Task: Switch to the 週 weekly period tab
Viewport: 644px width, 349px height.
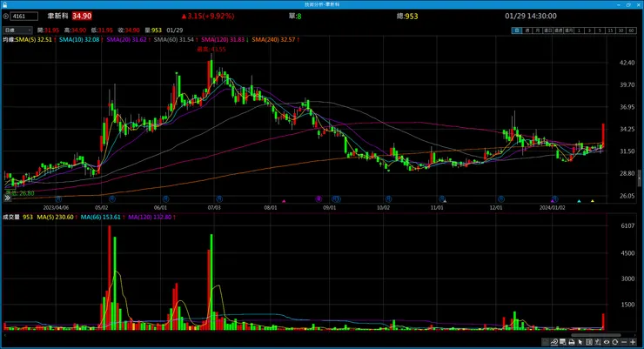Action: (527, 30)
